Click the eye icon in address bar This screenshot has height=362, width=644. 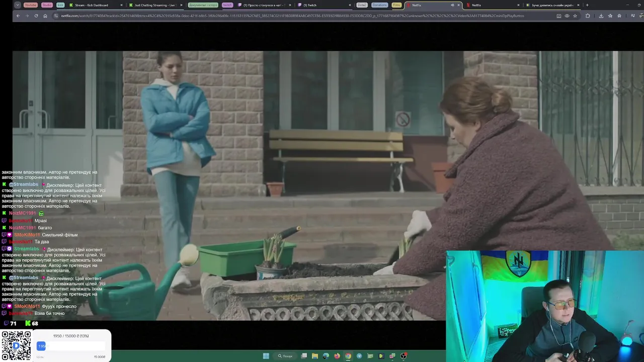[567, 16]
